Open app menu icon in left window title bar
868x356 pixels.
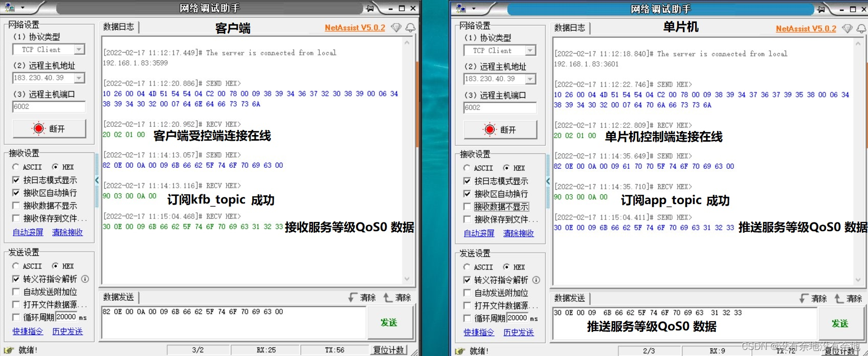click(9, 8)
